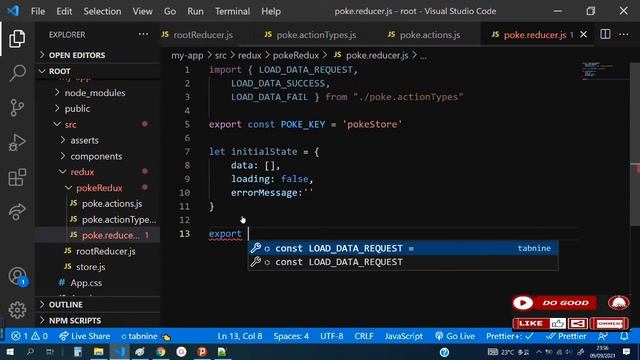The width and height of the screenshot is (640, 360).
Task: Click the JavaScript language mode indicator
Action: coord(403,336)
